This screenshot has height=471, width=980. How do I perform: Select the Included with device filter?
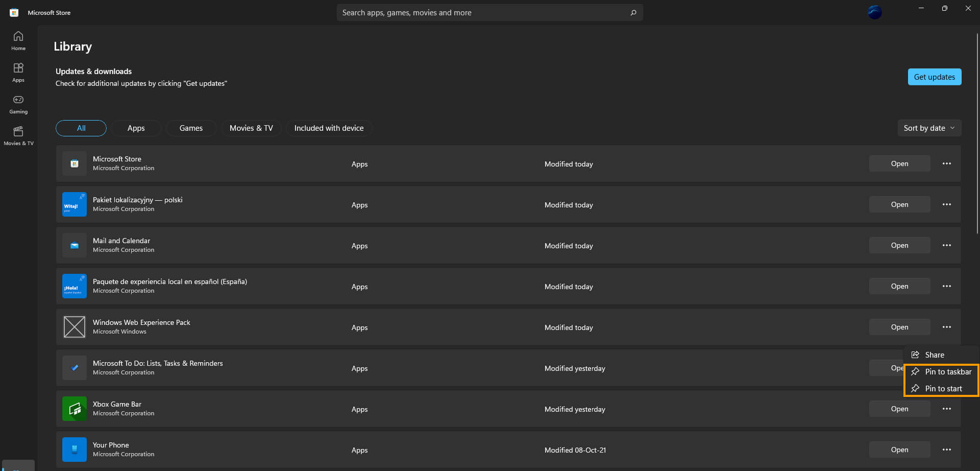(329, 128)
